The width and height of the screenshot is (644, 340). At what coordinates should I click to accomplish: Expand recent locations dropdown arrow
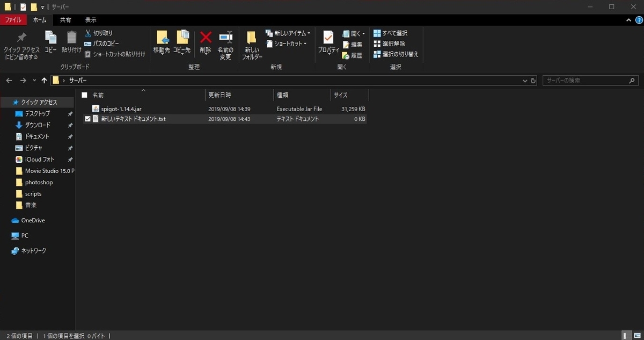point(34,81)
